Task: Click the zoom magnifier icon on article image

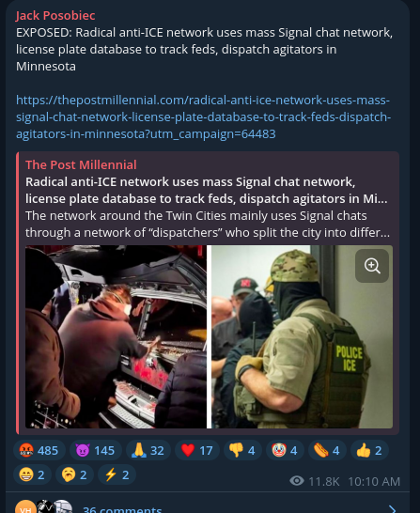Action: (372, 266)
